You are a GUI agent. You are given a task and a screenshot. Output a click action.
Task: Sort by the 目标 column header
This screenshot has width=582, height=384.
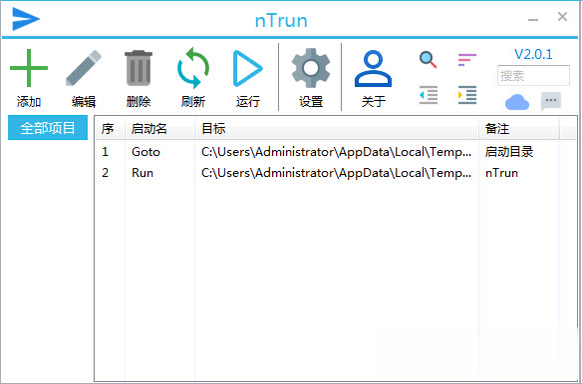337,129
